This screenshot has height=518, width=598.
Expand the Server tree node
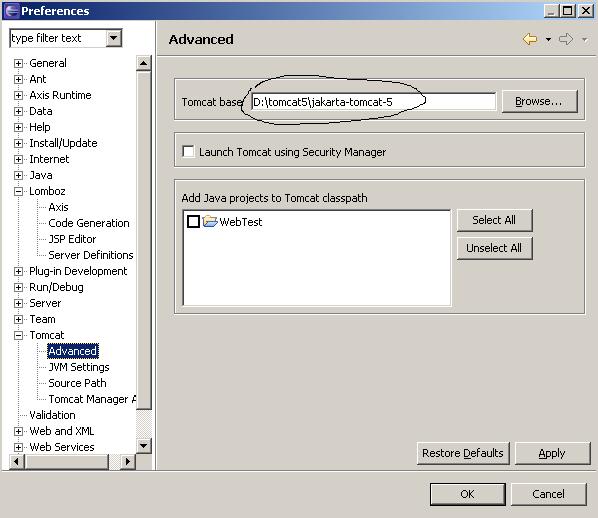tap(18, 304)
